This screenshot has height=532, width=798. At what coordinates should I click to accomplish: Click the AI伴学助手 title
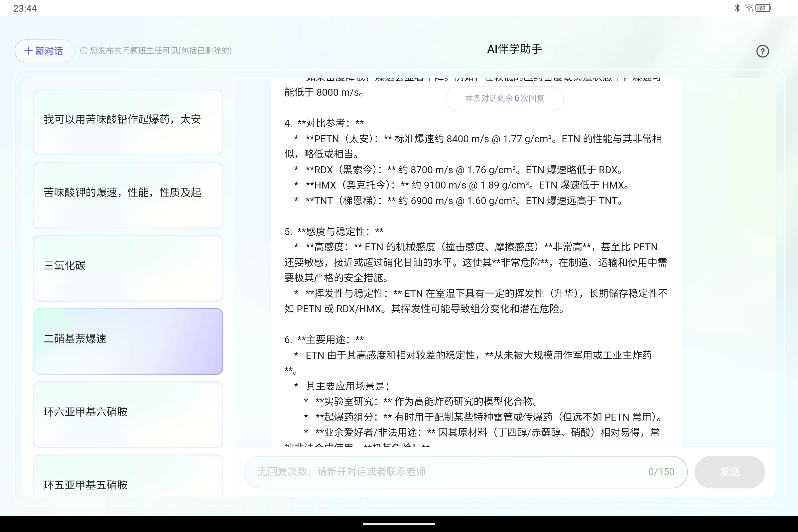[x=514, y=49]
